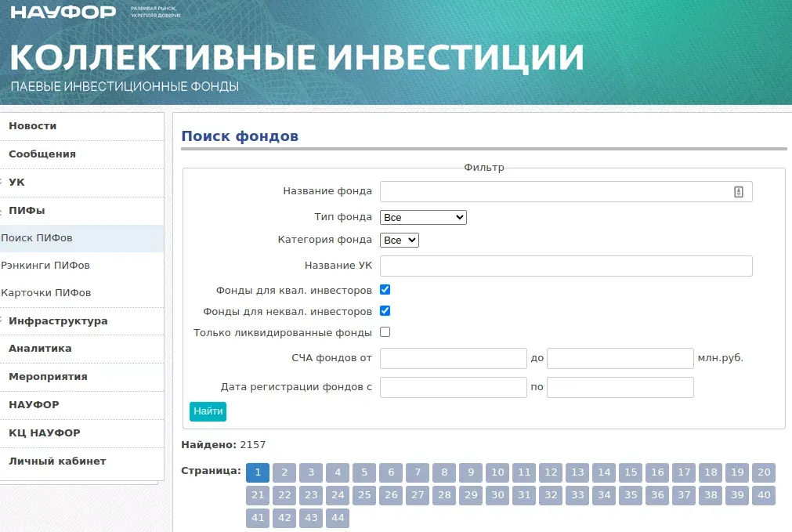Viewport: 792px width, 532px height.
Task: Select current page 1 button
Action: 258,472
